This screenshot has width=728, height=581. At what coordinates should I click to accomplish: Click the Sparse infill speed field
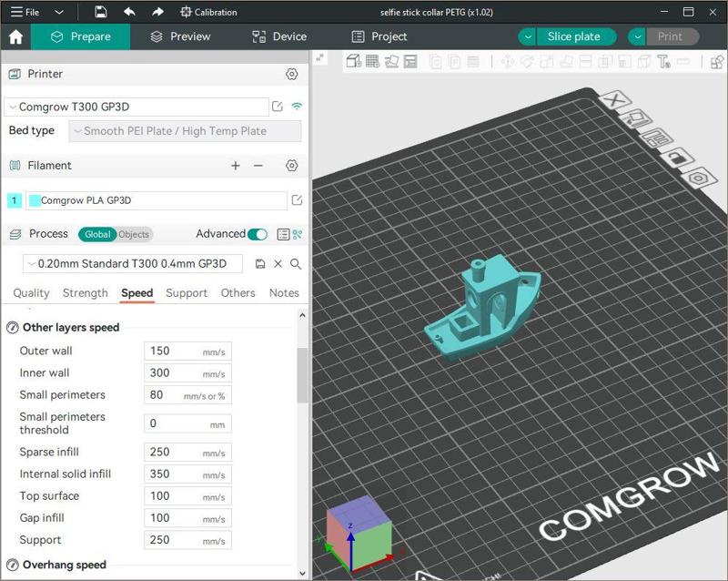coord(187,453)
